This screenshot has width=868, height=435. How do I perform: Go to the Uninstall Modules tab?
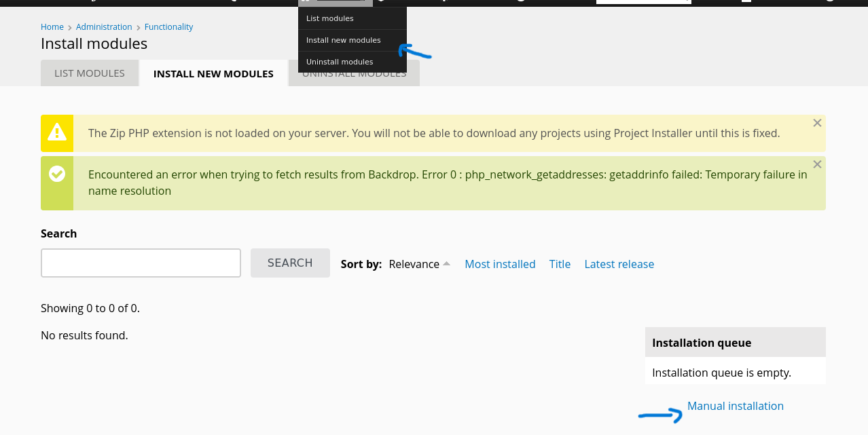pos(413,76)
